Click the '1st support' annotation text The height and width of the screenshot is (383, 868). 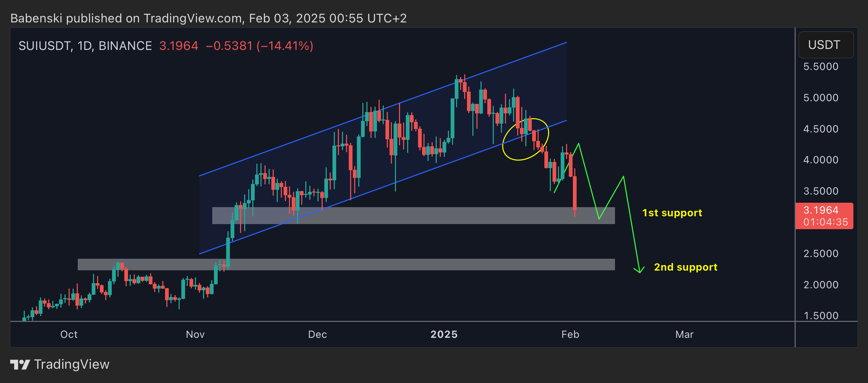[672, 213]
